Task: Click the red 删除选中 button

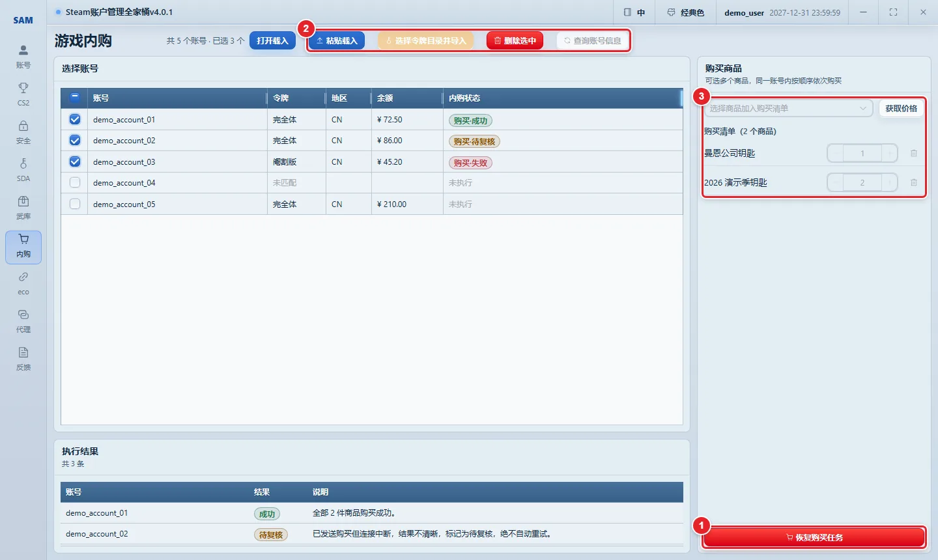Action: [x=515, y=40]
